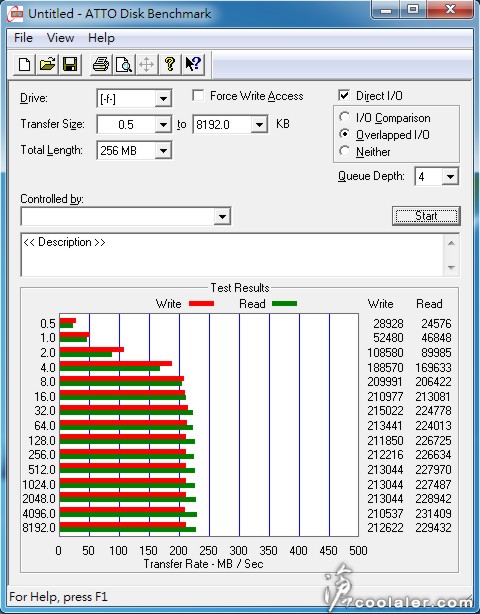Viewport: 480px width, 614px height.
Task: Click the read value 24576
Action: (436, 323)
